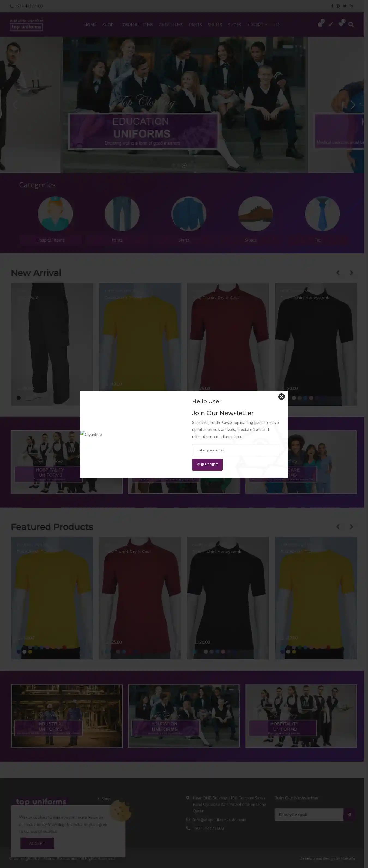Open the Instagram social icon
The image size is (368, 868).
tap(338, 6)
